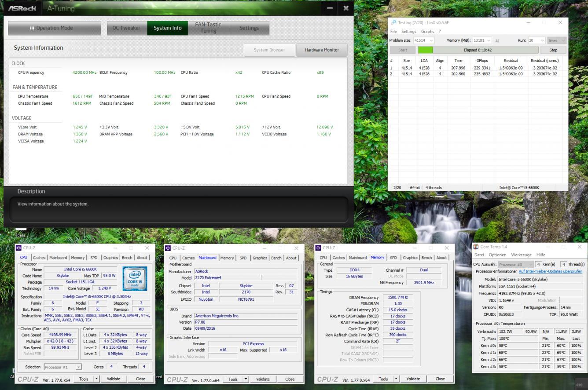Open Tools arrow in CPU-Z Mainboard-tab window

246,379
